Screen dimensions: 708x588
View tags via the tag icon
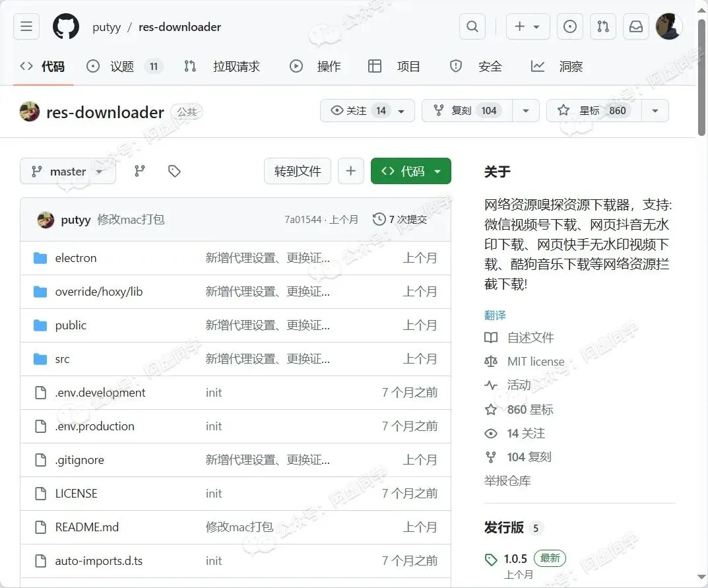pyautogui.click(x=174, y=171)
